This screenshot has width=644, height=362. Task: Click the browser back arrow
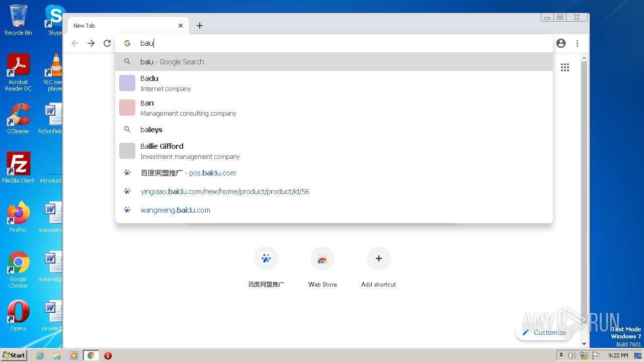75,43
